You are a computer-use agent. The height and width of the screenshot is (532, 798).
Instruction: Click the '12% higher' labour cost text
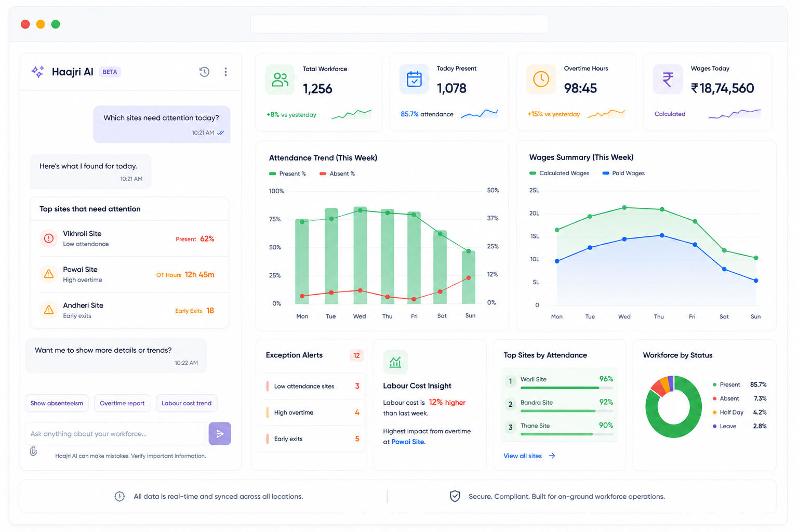click(447, 402)
